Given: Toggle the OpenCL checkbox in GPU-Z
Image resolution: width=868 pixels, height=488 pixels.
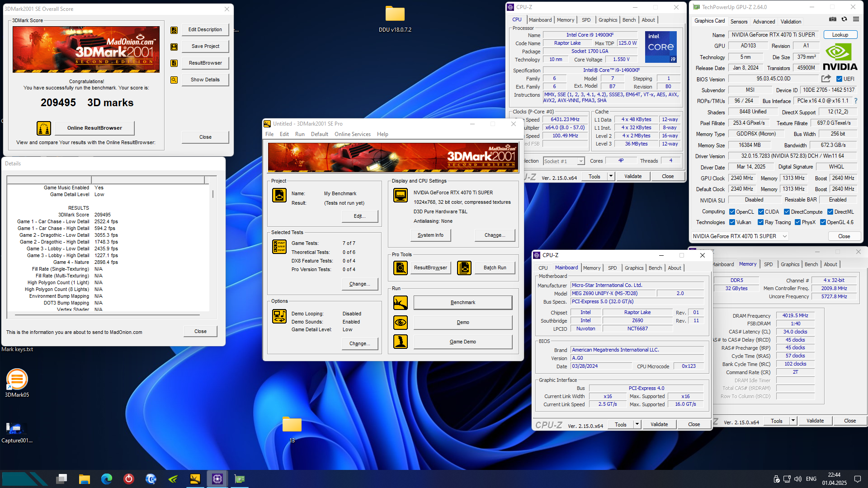Looking at the screenshot, I should tap(732, 212).
